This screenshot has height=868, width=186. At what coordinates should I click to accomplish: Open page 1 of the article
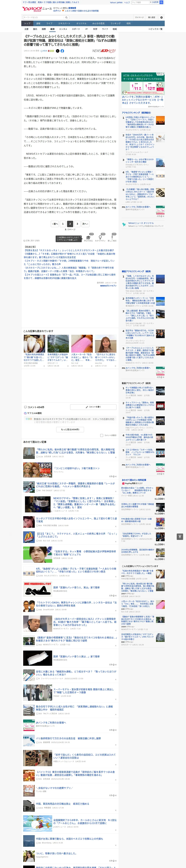pos(63,224)
